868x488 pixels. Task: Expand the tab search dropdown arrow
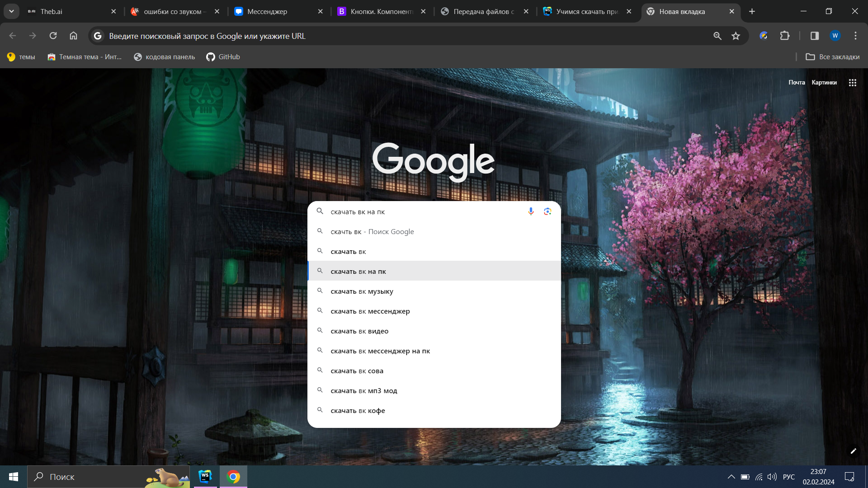[11, 11]
